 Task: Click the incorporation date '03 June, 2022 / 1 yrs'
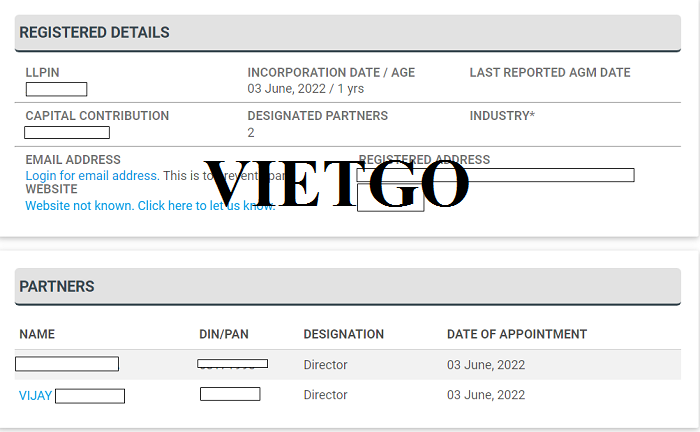306,89
